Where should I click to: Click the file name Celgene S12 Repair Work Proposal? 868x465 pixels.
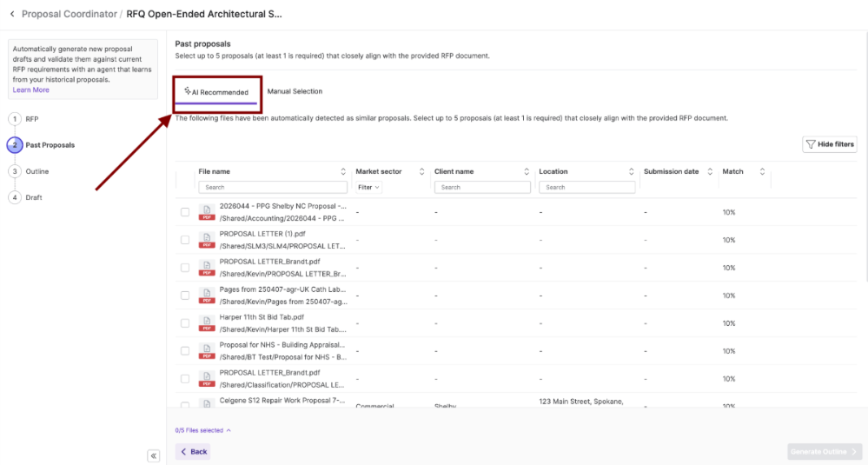[x=282, y=400]
